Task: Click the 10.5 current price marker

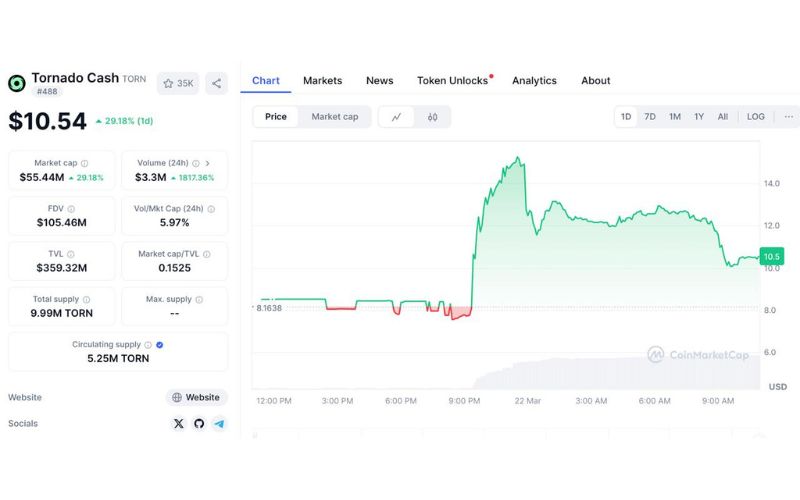Action: (x=771, y=256)
